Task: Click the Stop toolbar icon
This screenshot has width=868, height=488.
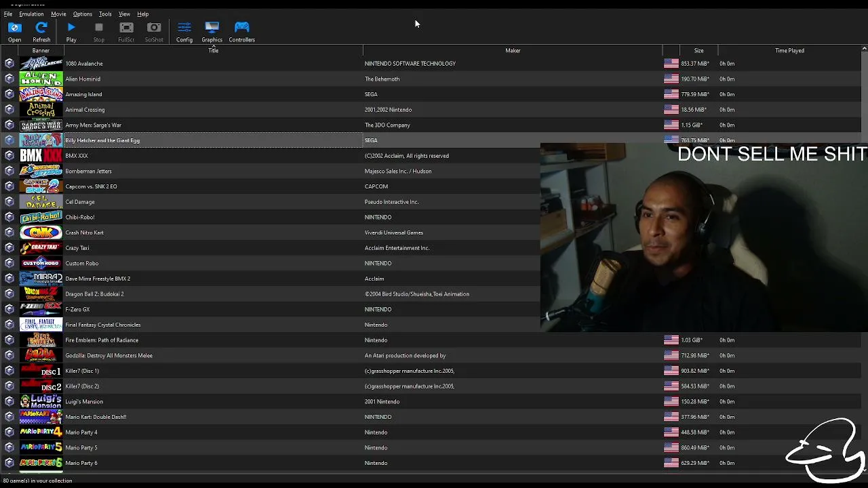Action: (99, 31)
